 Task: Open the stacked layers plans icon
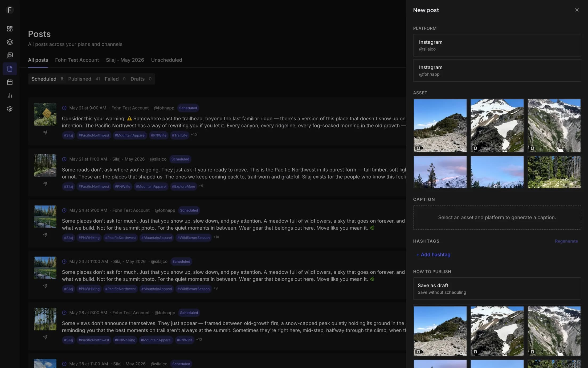(10, 42)
